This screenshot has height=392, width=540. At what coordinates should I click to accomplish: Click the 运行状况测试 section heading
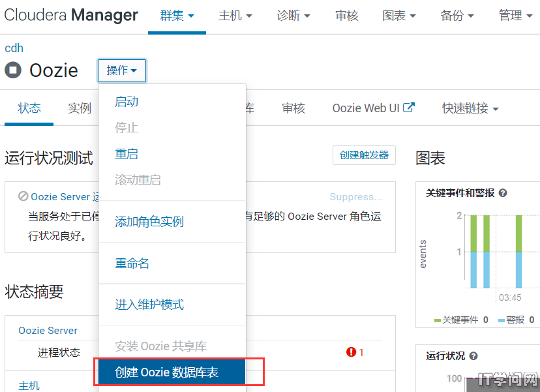[x=49, y=158]
